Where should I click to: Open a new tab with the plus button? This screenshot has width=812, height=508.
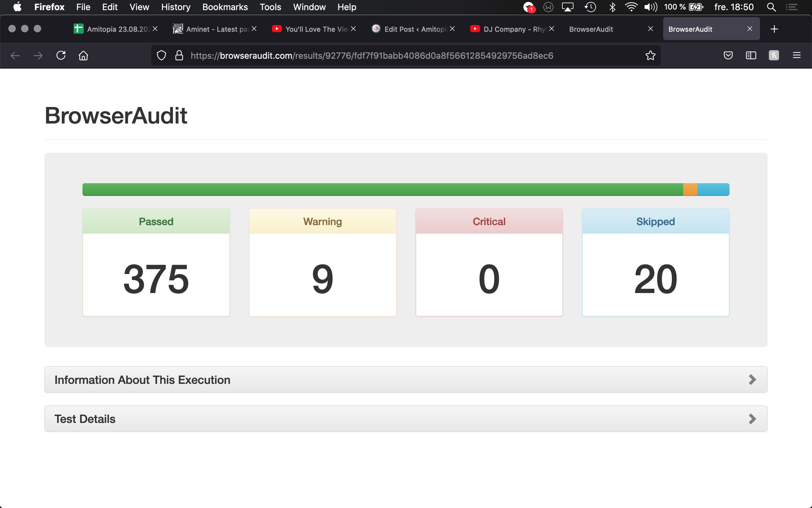coord(774,29)
